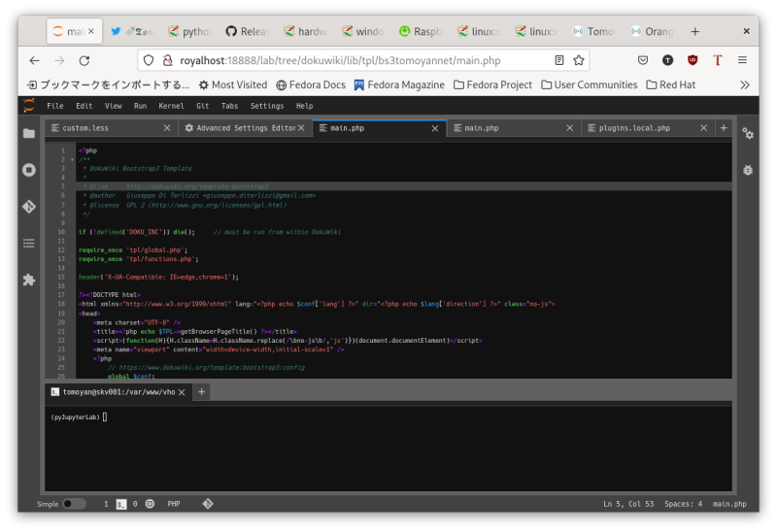The image size is (777, 532).
Task: Open the Git sidebar panel icon
Action: pyautogui.click(x=29, y=207)
